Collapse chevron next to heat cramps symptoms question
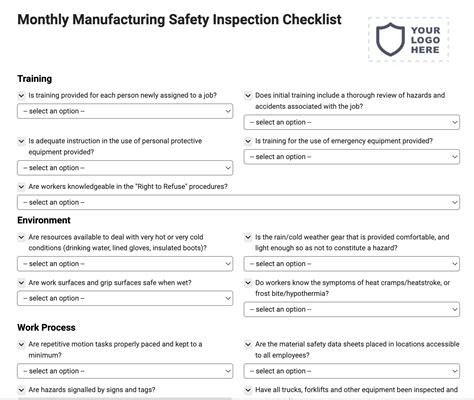Image resolution: width=474 pixels, height=400 pixels. pos(248,283)
